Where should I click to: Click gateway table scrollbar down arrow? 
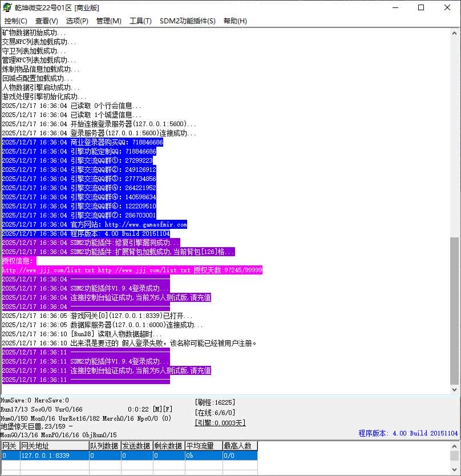point(454,469)
